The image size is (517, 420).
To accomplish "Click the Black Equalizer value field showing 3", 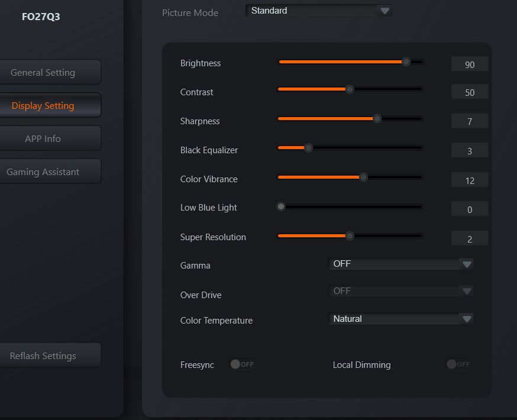I will pos(470,151).
